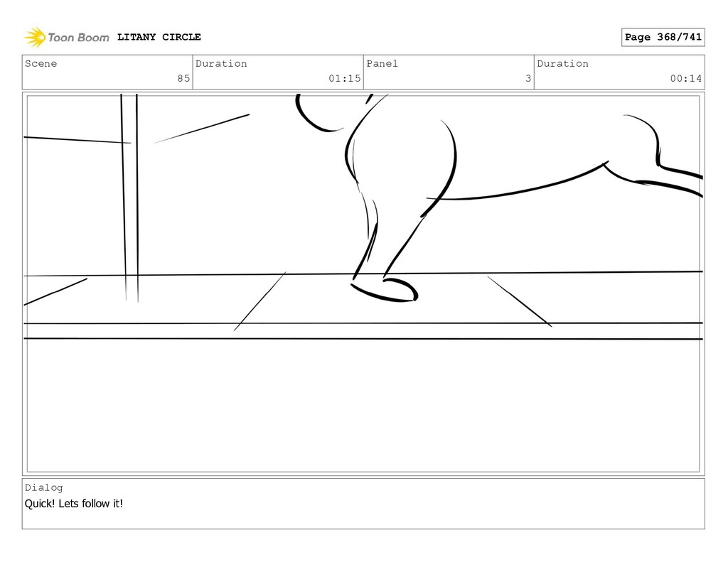Select the Scene label in header

point(41,63)
